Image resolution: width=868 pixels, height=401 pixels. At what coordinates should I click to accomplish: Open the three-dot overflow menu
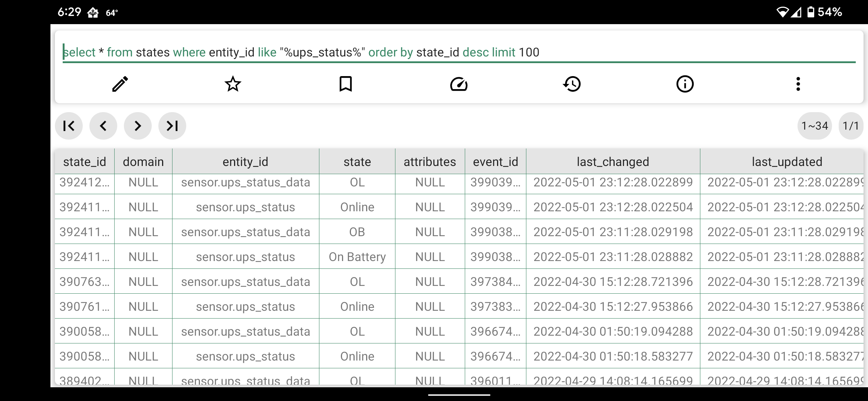[x=798, y=84]
